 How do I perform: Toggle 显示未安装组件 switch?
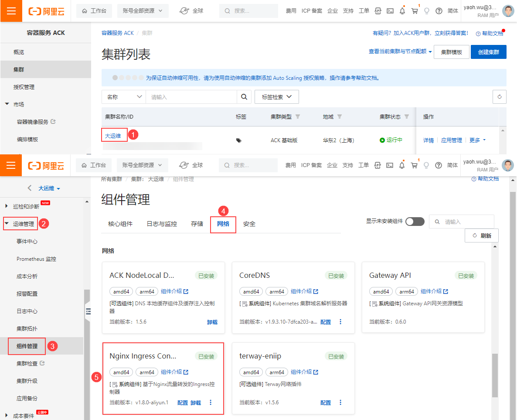[x=415, y=222]
